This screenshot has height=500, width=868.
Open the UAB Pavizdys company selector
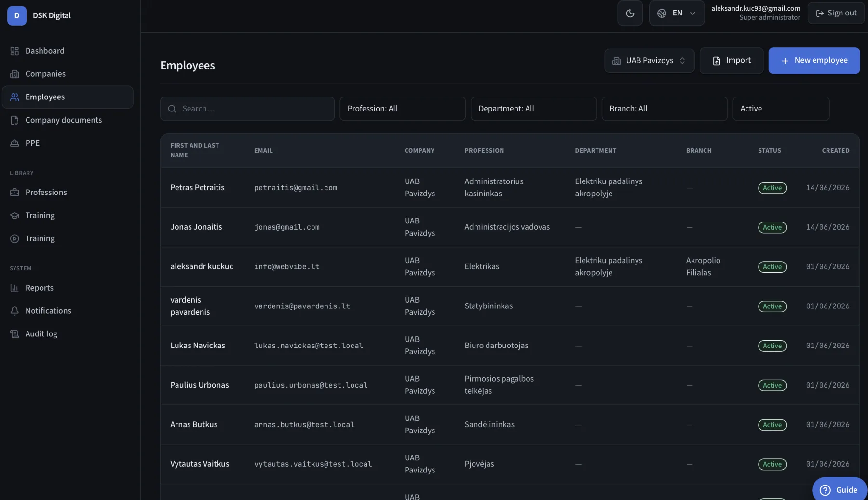tap(649, 61)
